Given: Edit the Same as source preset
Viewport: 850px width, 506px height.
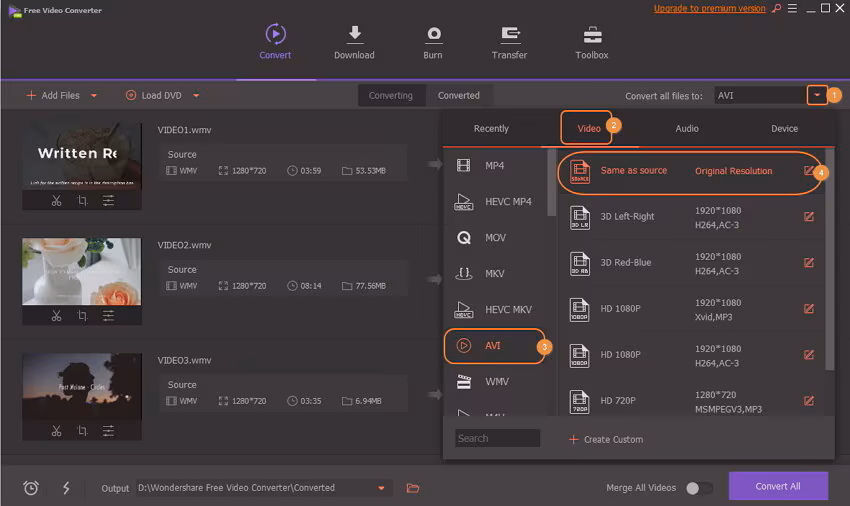Looking at the screenshot, I should [x=808, y=171].
